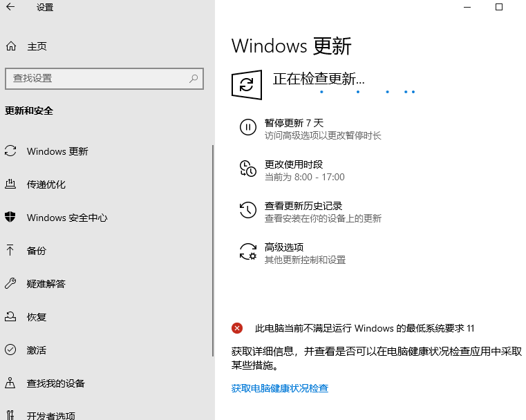Click the 备份 upload arrow icon
526x420 pixels.
click(x=10, y=250)
